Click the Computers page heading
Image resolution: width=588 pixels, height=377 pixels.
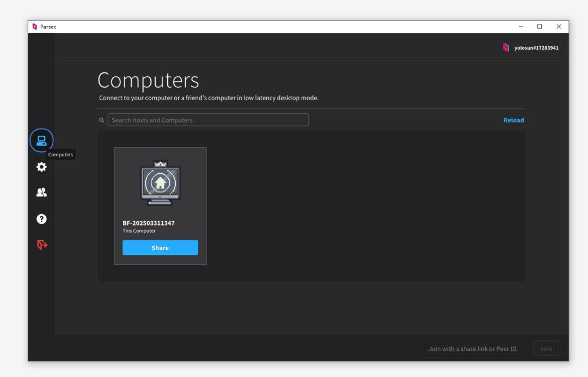point(148,80)
